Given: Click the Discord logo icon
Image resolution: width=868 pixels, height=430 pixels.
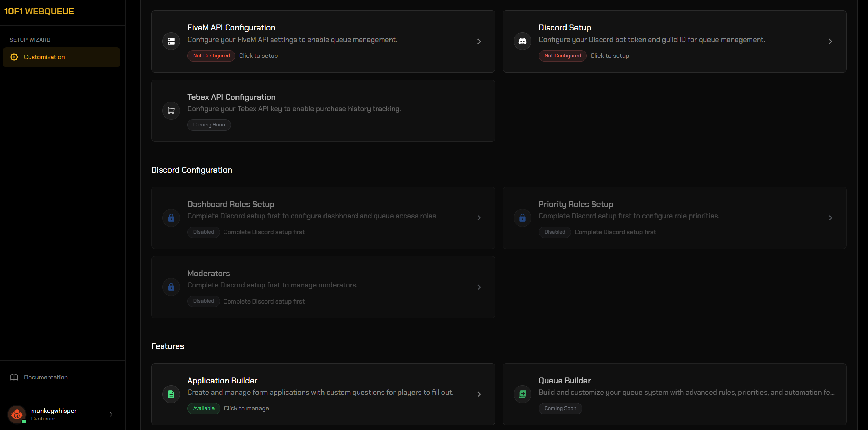Looking at the screenshot, I should tap(522, 41).
